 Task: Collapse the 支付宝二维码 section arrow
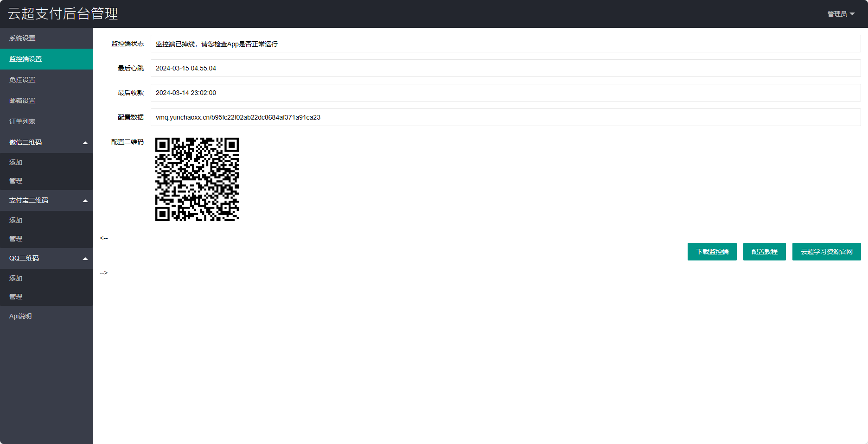[x=85, y=201]
